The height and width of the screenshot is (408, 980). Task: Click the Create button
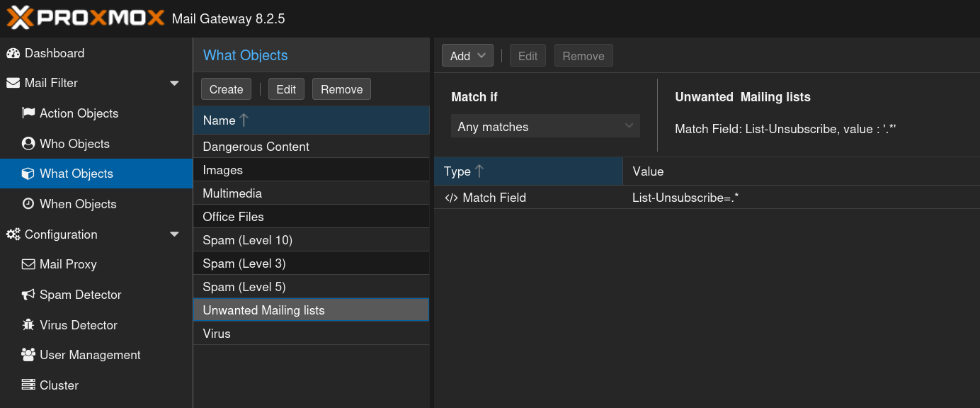(226, 89)
